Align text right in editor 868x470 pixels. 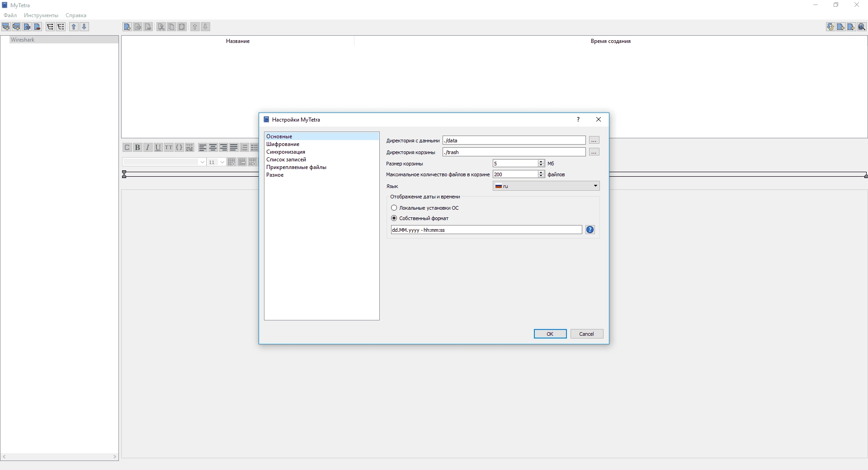point(223,147)
